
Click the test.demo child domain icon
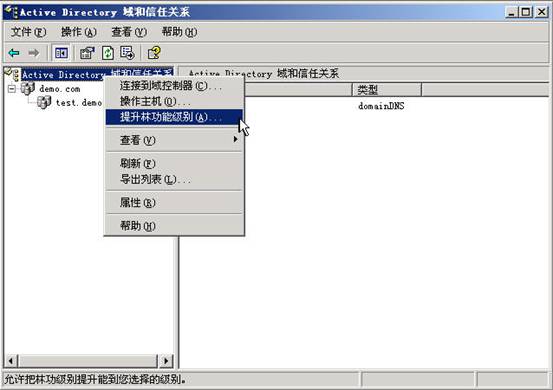44,103
